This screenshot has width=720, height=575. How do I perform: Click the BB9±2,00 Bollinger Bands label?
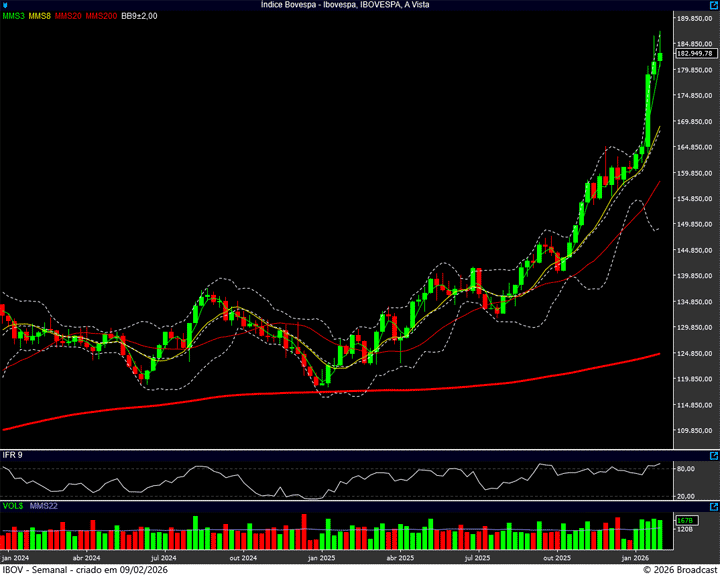(139, 17)
